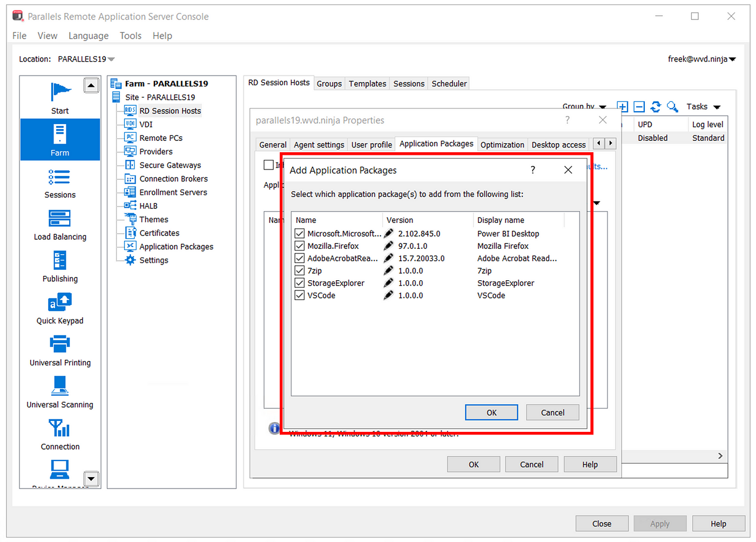Image resolution: width=756 pixels, height=542 pixels.
Task: Open Settings tree node
Action: (154, 260)
